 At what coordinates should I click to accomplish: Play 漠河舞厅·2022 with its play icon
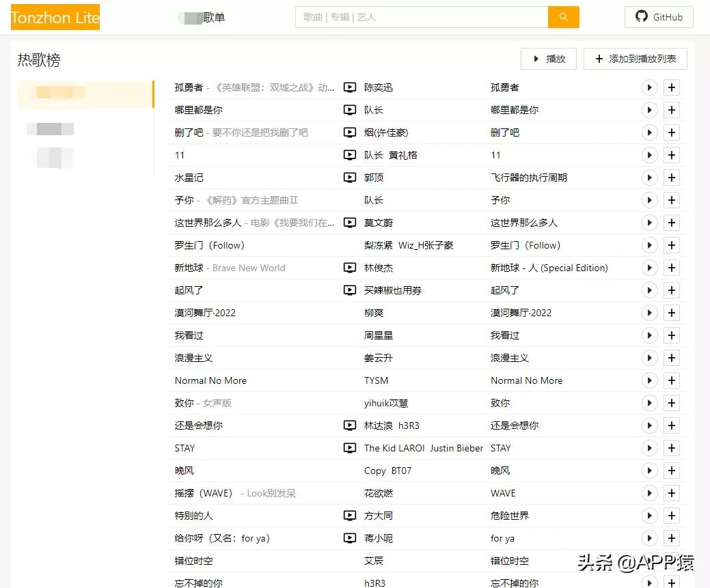coord(649,313)
